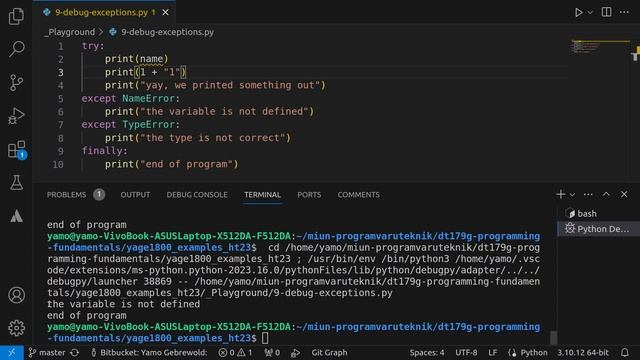640x360 pixels.
Task: Open notifications bell
Action: pos(624,353)
